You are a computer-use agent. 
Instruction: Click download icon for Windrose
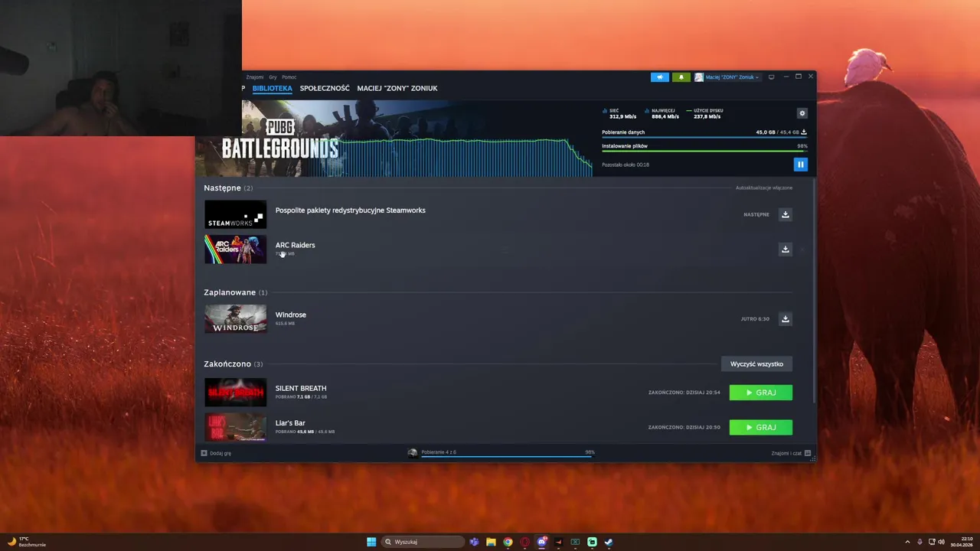tap(785, 319)
